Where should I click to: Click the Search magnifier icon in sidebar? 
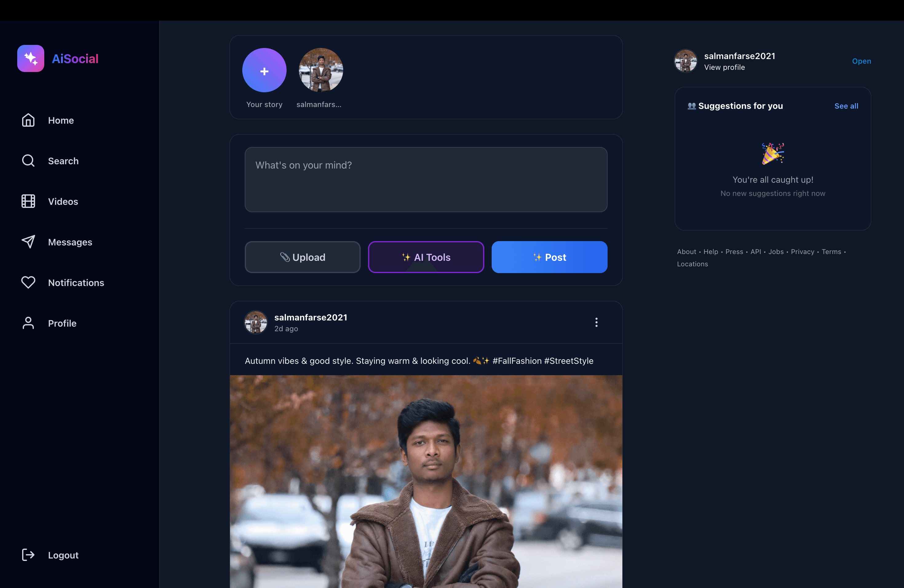coord(28,161)
